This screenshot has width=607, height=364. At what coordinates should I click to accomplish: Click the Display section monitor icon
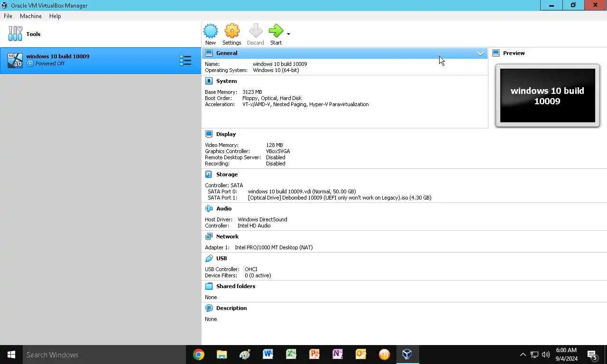pos(209,134)
